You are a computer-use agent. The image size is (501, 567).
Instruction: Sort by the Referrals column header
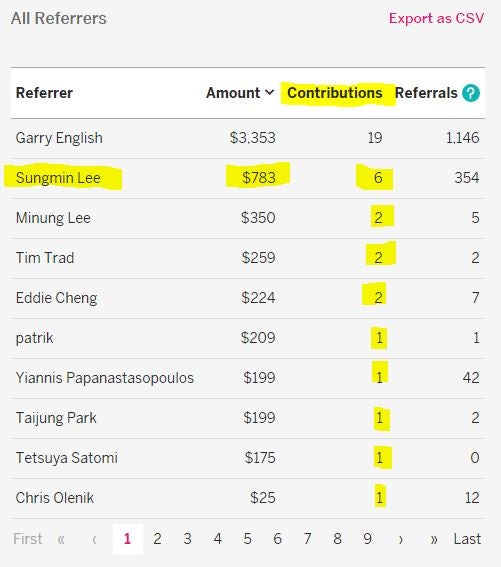tap(426, 93)
